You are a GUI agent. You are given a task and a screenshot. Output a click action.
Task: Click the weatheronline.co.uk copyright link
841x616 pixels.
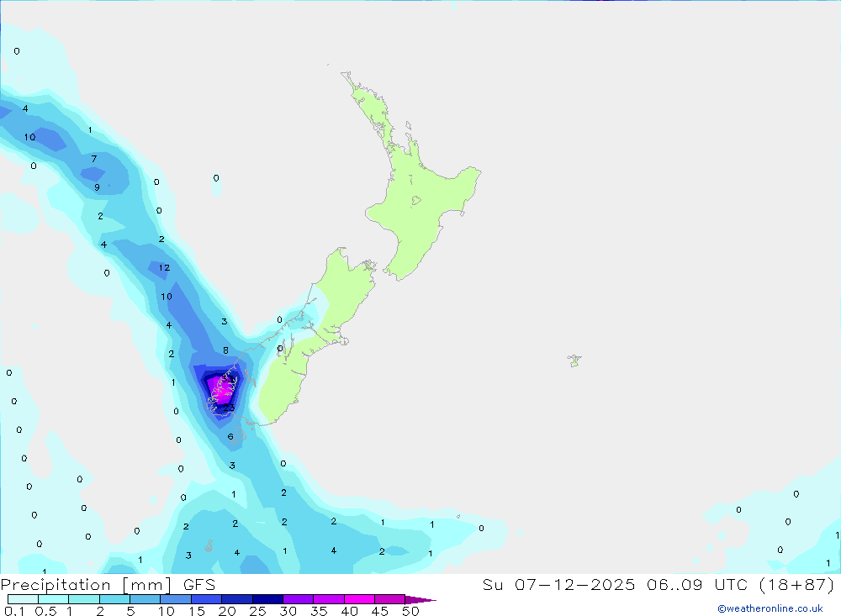pos(770,608)
